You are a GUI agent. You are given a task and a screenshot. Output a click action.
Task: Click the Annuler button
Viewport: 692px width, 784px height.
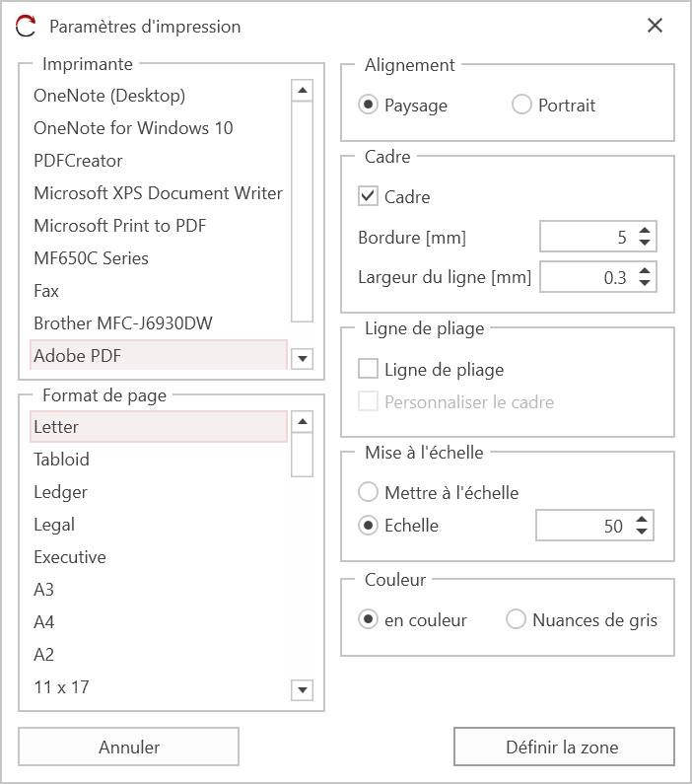pyautogui.click(x=129, y=747)
